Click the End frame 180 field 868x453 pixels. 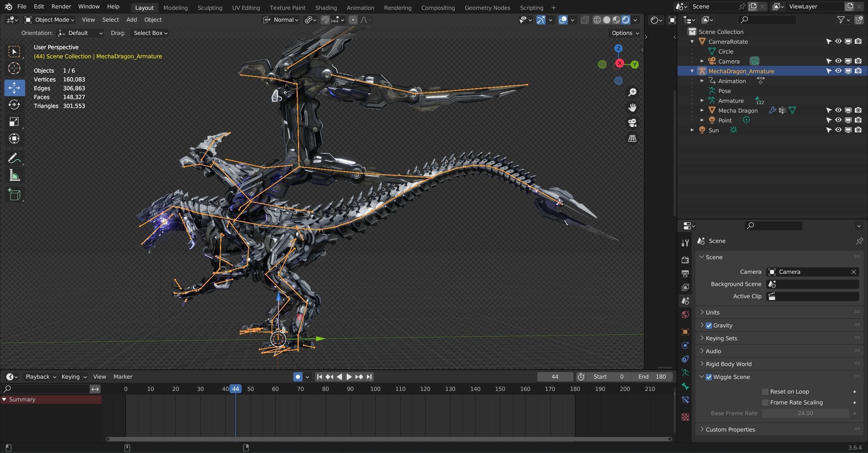point(652,377)
